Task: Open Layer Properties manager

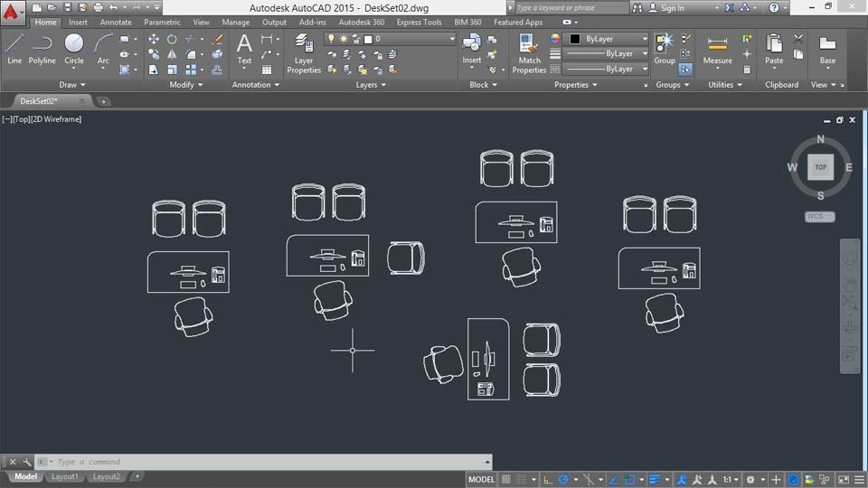Action: 304,53
